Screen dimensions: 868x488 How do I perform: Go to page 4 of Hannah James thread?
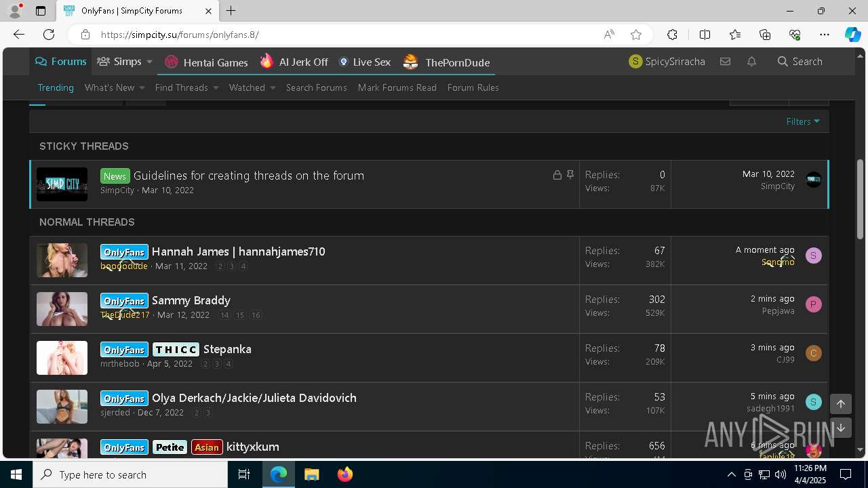coord(243,266)
